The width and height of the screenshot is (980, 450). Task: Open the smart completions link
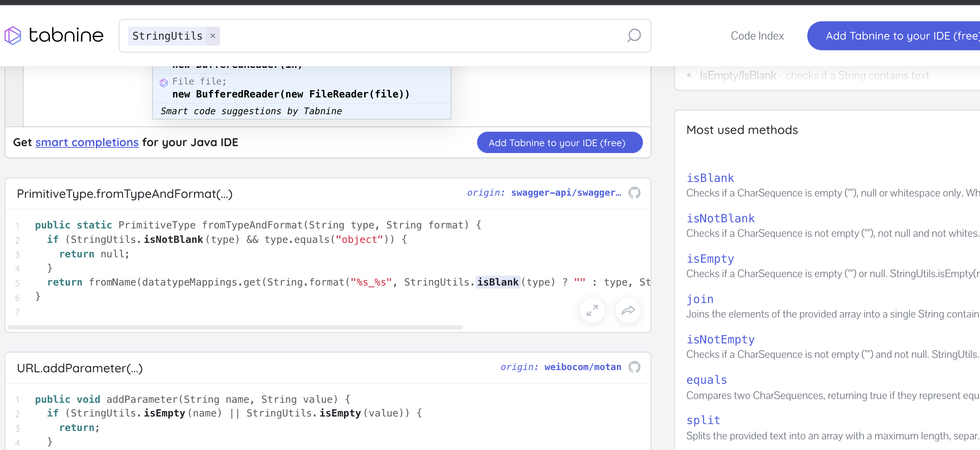coord(87,142)
